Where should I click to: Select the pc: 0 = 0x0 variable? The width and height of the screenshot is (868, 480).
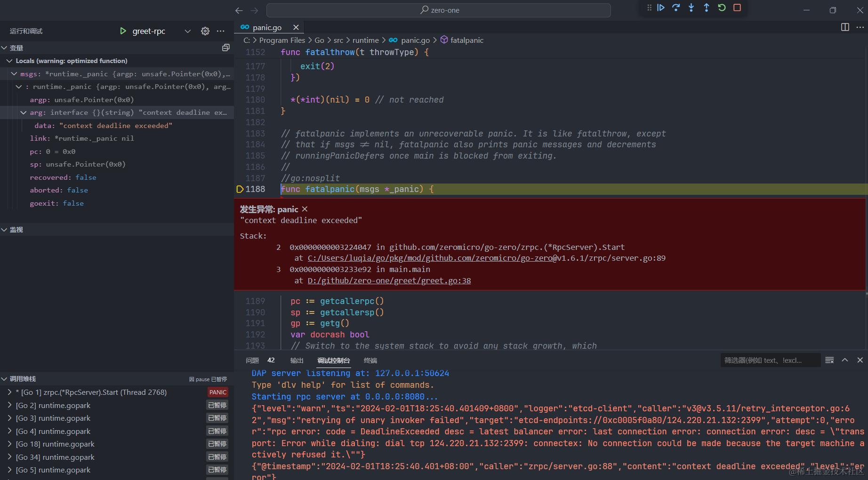point(117,152)
